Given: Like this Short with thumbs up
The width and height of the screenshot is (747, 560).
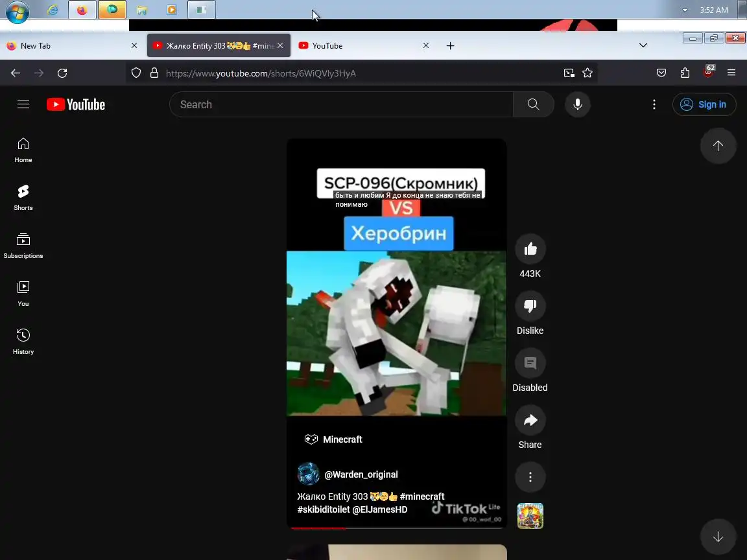Looking at the screenshot, I should pyautogui.click(x=530, y=249).
